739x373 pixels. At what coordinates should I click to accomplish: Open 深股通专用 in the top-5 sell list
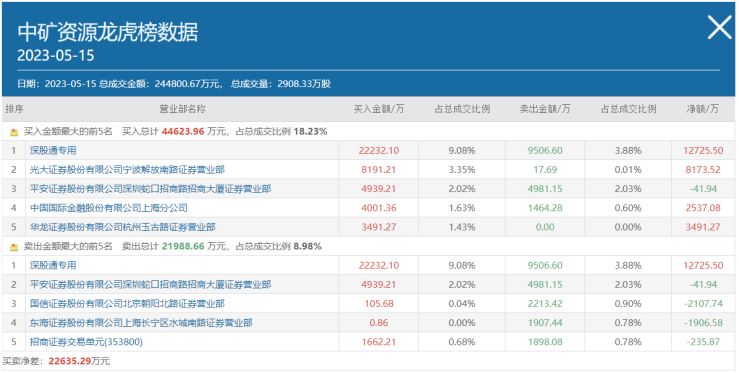tap(53, 265)
